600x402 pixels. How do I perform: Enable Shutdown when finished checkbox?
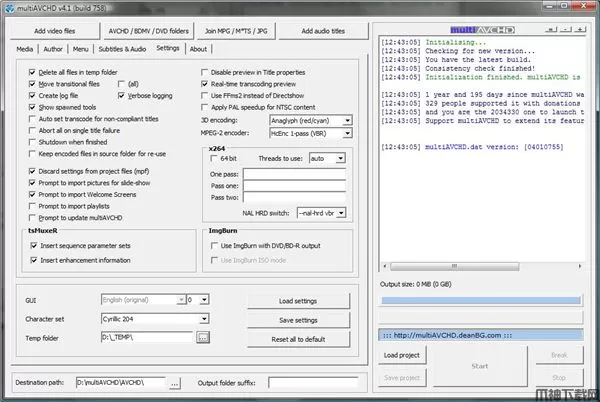click(33, 141)
